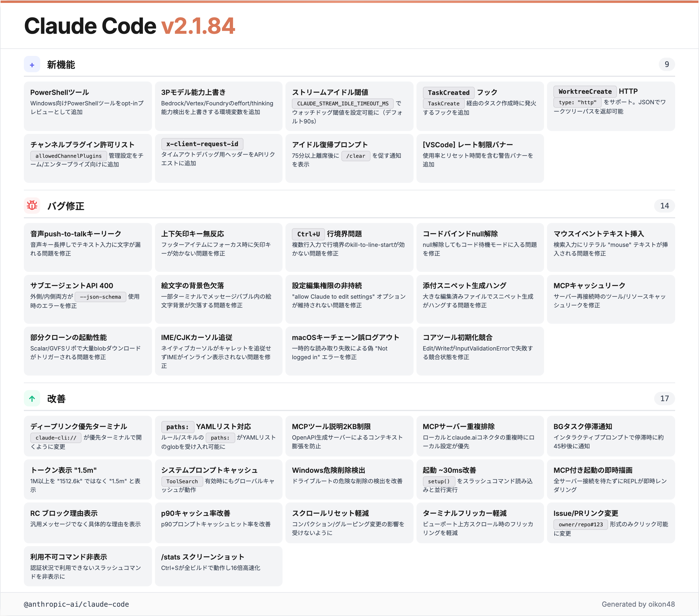Open the "ターミナルフリッカー軽減" card title
Screen dimensions: 699x616
[465, 514]
